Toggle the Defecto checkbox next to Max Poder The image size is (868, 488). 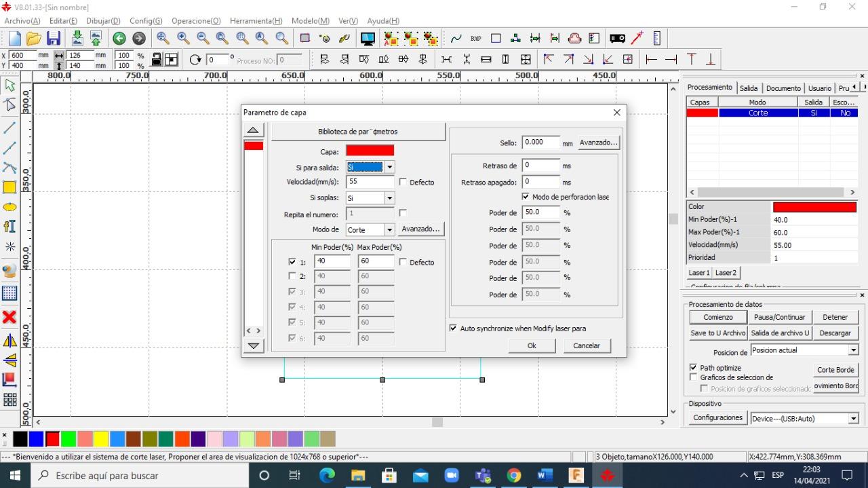click(403, 262)
